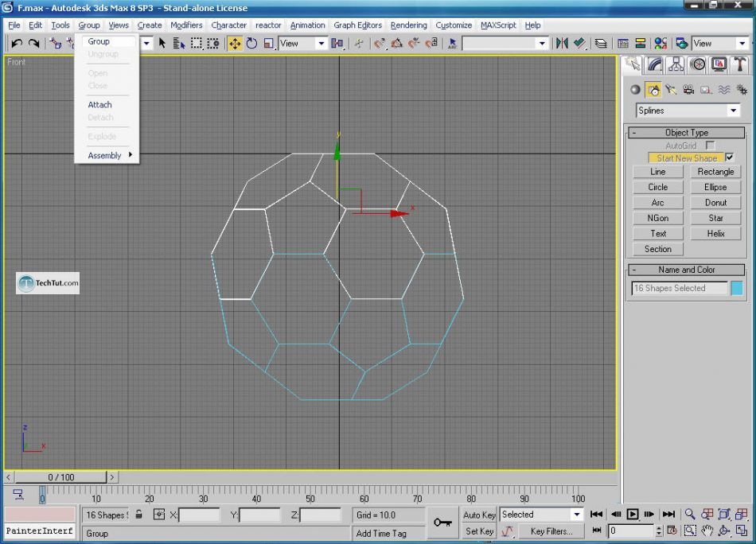Click the Section shape button
Image resolution: width=756 pixels, height=544 pixels.
tap(657, 249)
